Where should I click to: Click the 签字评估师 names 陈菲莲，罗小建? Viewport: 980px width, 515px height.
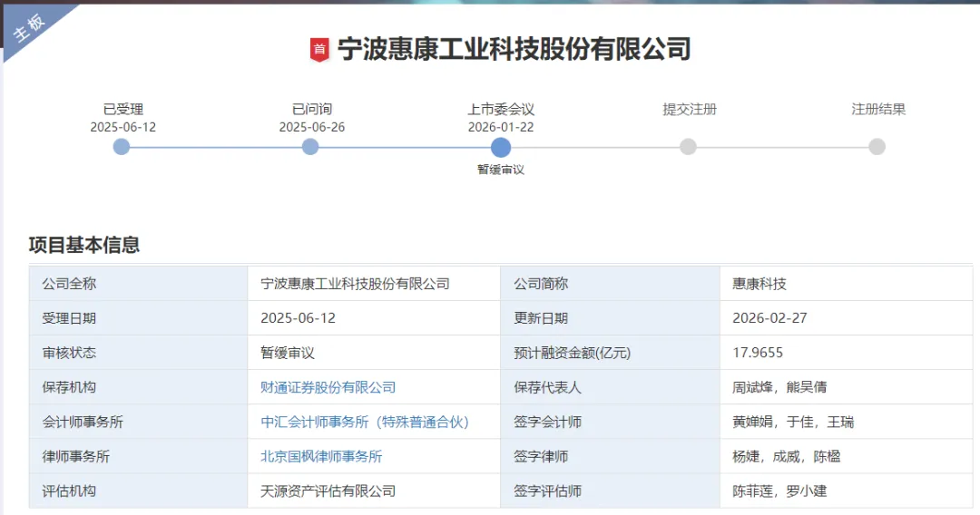point(779,491)
